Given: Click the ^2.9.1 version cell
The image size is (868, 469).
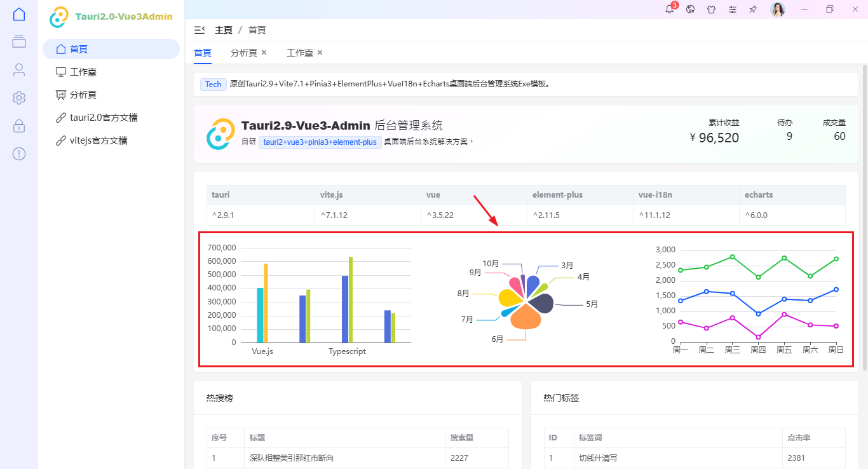Looking at the screenshot, I should [260, 215].
